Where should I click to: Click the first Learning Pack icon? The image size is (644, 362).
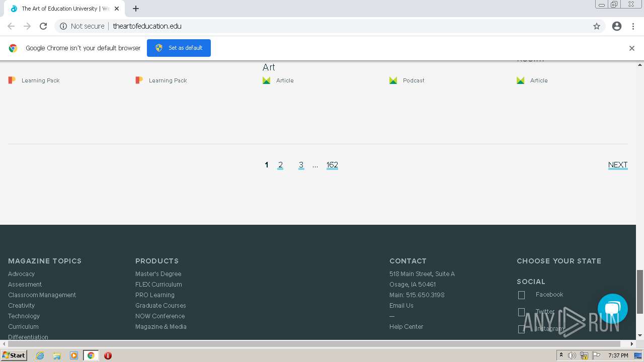(12, 80)
